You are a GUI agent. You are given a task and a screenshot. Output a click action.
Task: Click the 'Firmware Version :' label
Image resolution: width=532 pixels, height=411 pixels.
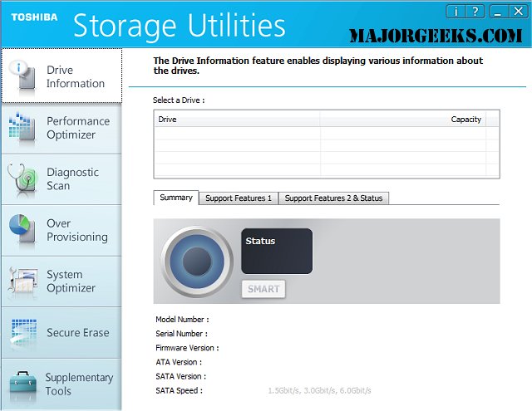point(187,348)
